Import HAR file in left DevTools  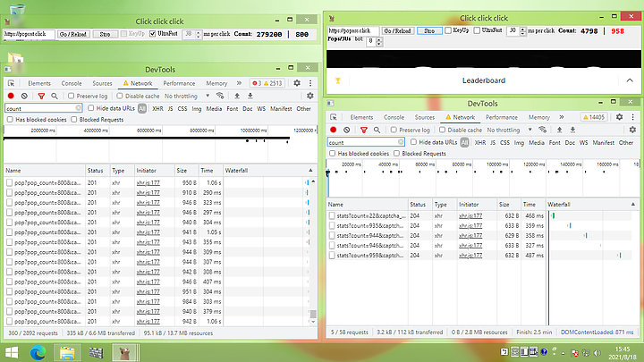pos(237,96)
